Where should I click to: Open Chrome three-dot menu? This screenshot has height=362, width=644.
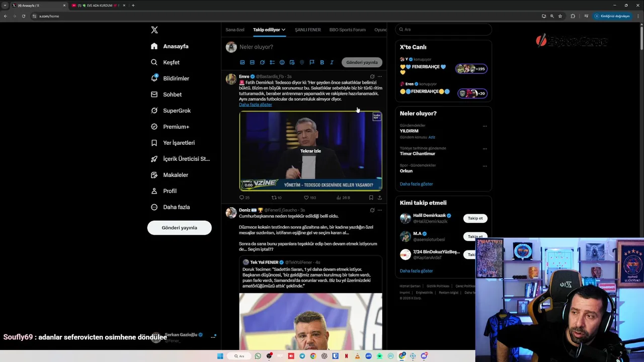coord(638,16)
